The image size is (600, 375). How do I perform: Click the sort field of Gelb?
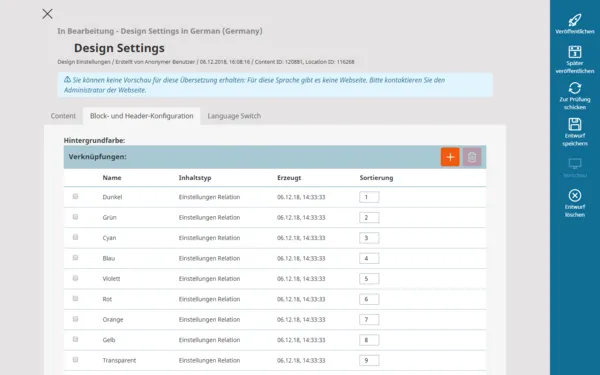(369, 340)
